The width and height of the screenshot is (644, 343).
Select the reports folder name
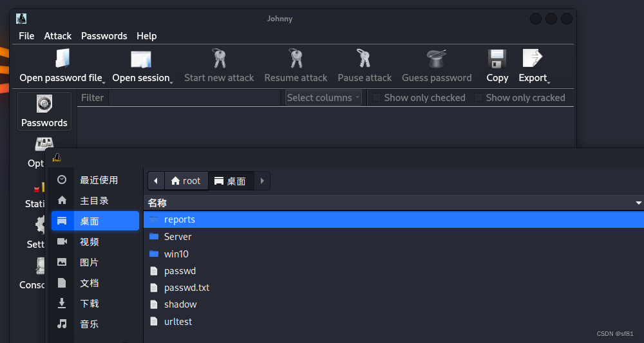coord(180,219)
